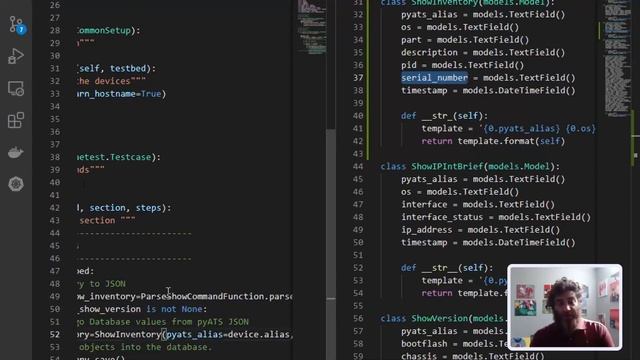Click 'def __str__(self):' on line 52
The height and width of the screenshot is (360, 640).
447,268
